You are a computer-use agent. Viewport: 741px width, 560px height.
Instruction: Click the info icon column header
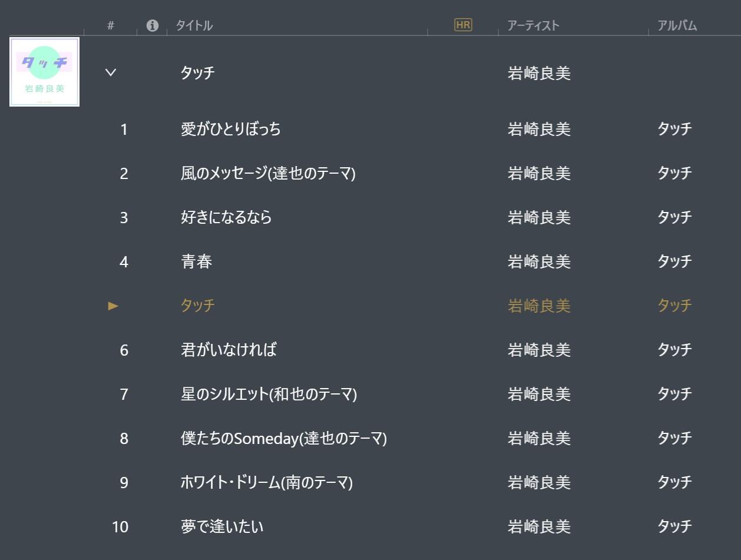153,25
